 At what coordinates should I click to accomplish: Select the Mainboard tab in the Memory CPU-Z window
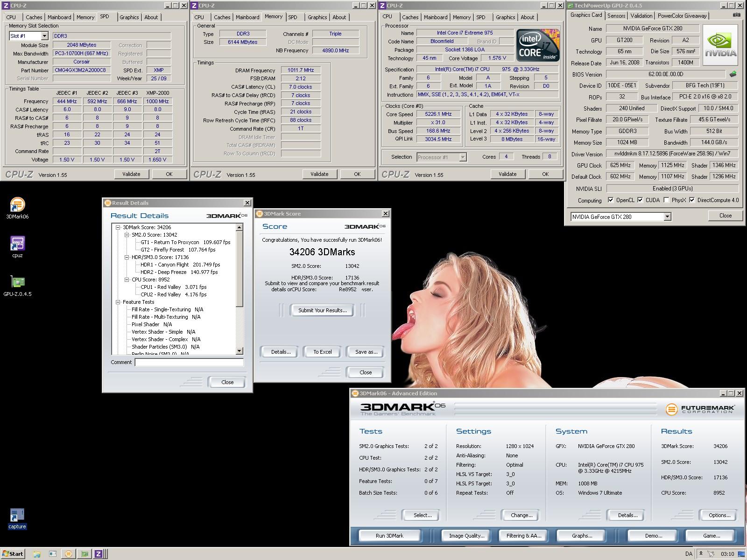tap(247, 17)
